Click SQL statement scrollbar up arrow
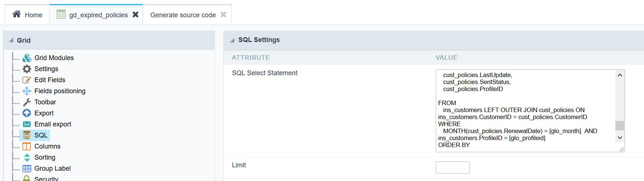 (620, 75)
